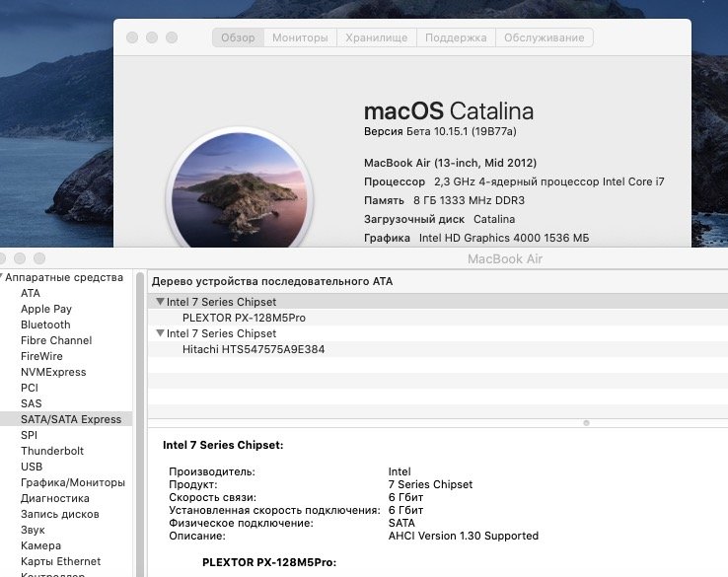Select the Hitachi HTS547575A9E384 device row
This screenshot has width=728, height=577.
(x=438, y=349)
